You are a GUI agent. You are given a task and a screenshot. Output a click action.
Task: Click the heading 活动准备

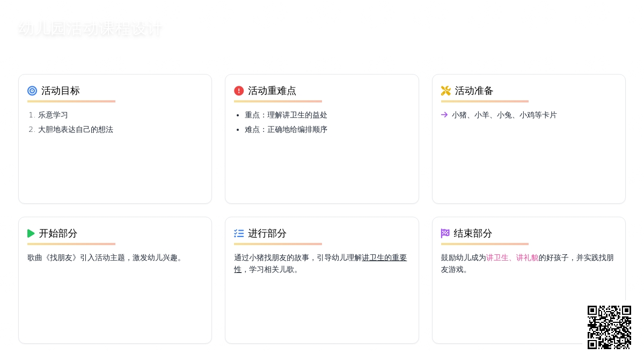tap(474, 91)
